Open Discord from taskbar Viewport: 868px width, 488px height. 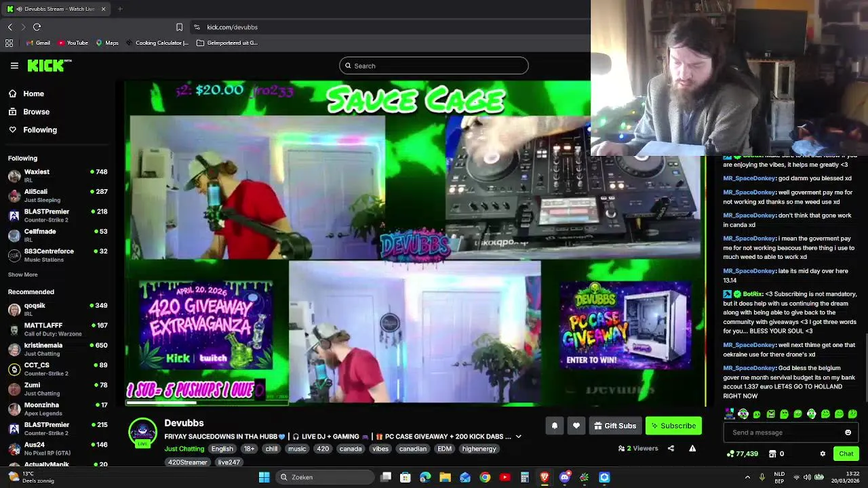(564, 477)
